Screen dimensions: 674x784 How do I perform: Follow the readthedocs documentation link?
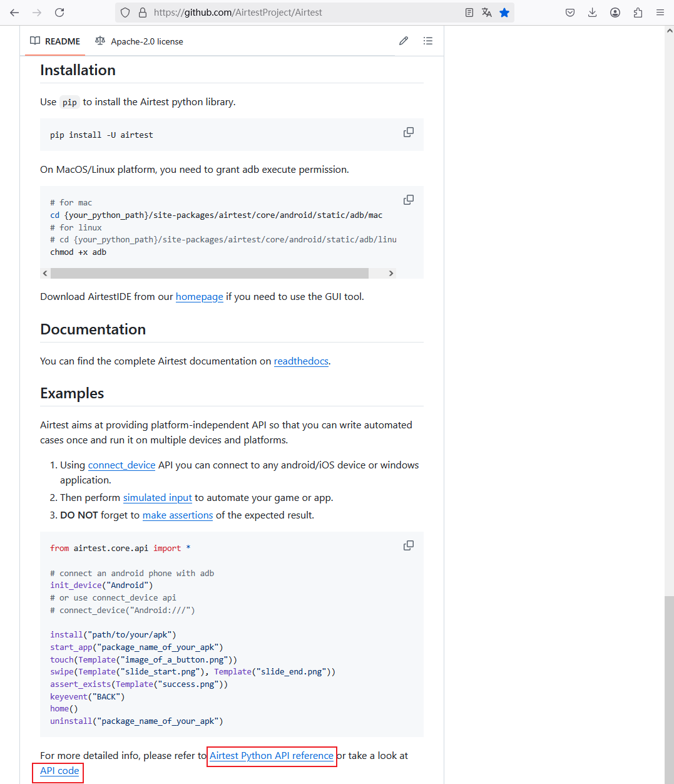pos(301,361)
